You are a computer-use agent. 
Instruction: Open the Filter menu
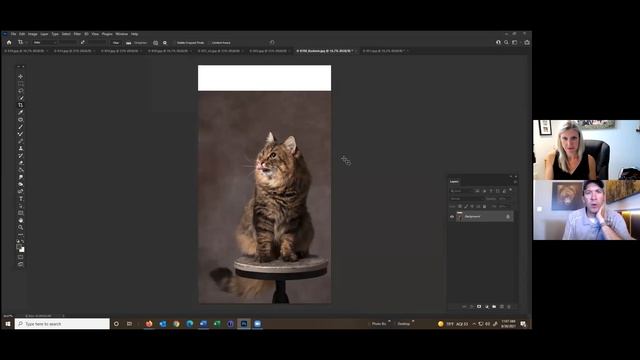[77, 34]
